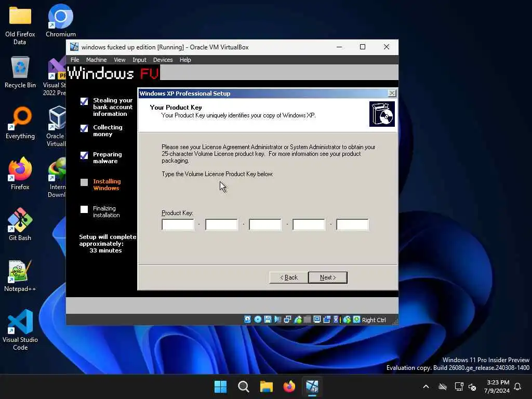Click the recording icon in VirtualBox status bar
Viewport: 532px width, 399px height.
(x=327, y=320)
